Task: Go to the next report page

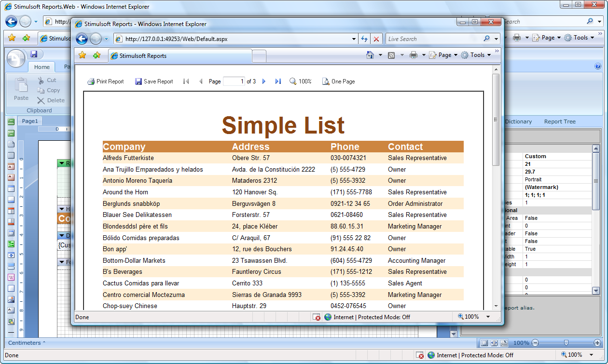Action: (264, 81)
